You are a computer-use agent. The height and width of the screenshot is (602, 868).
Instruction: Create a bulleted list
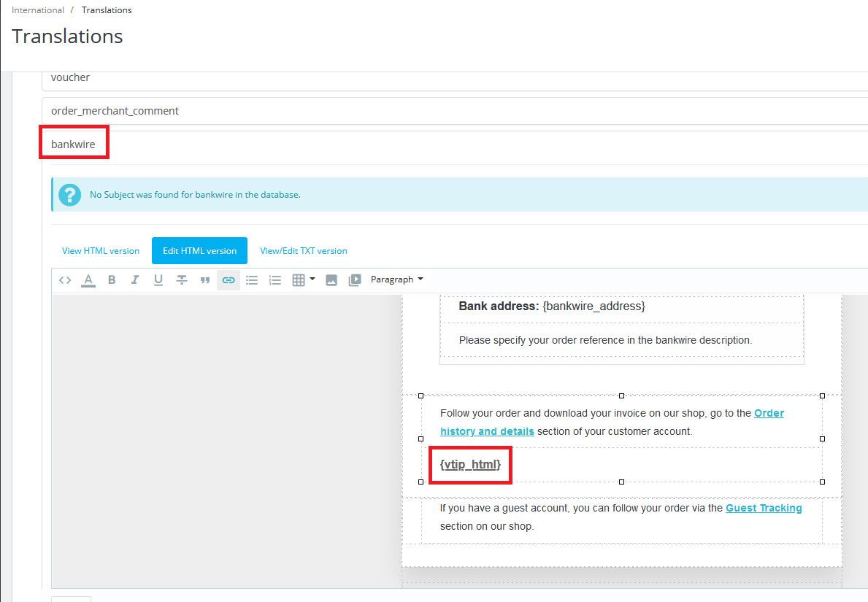pos(252,280)
